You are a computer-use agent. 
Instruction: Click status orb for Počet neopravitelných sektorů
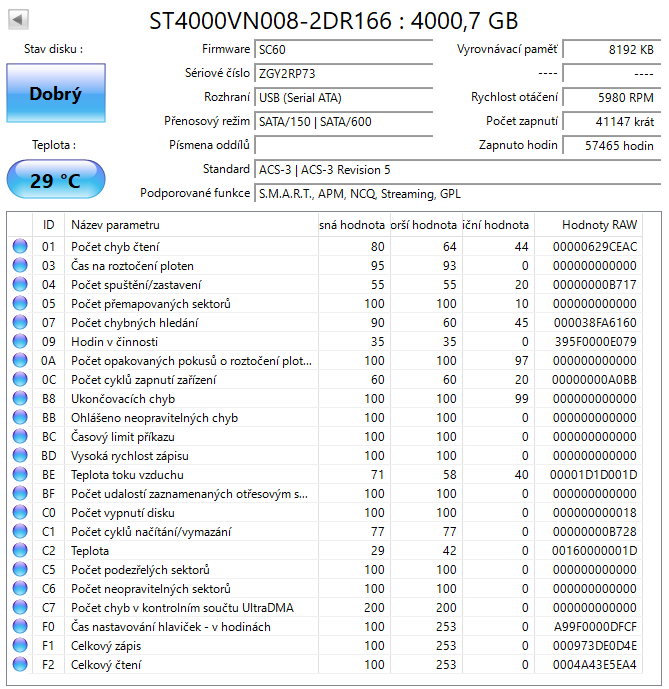20,588
